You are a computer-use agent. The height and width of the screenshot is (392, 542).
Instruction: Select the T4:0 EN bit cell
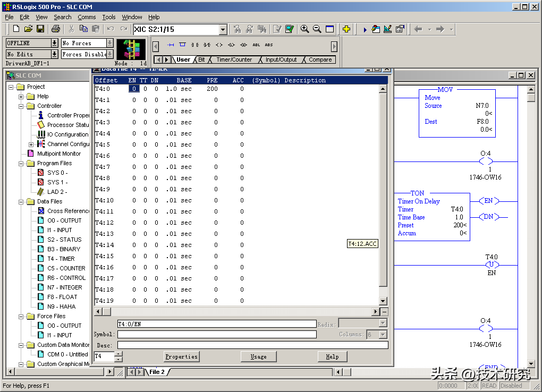(134, 89)
